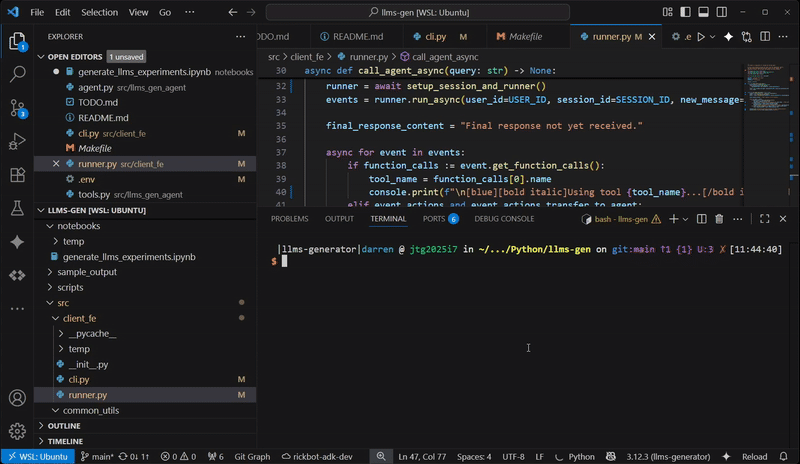The height and width of the screenshot is (464, 800).
Task: Open the Selection menu
Action: pos(99,12)
